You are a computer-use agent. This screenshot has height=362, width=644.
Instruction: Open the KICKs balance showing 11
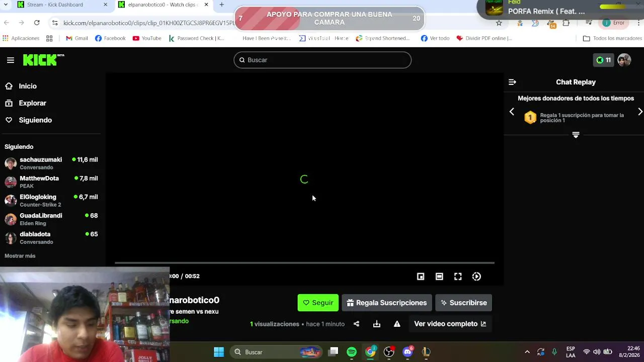[x=603, y=60]
